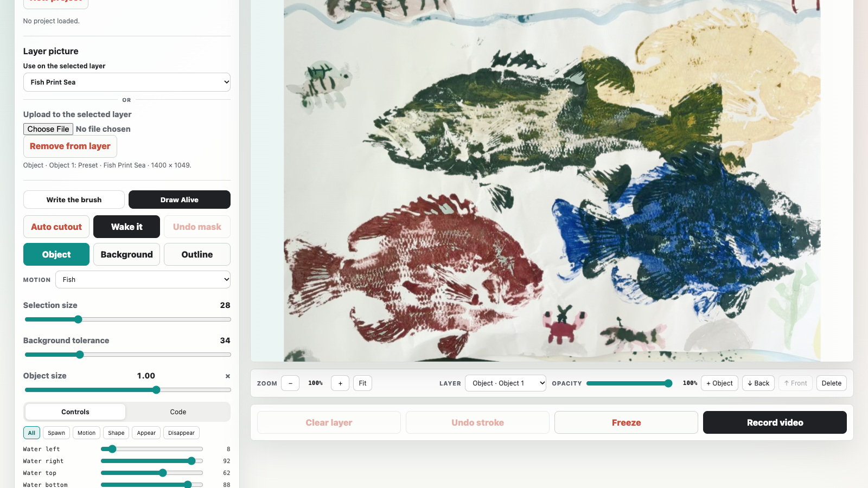The image size is (868, 488).
Task: Click the Water left slider
Action: pos(152,449)
